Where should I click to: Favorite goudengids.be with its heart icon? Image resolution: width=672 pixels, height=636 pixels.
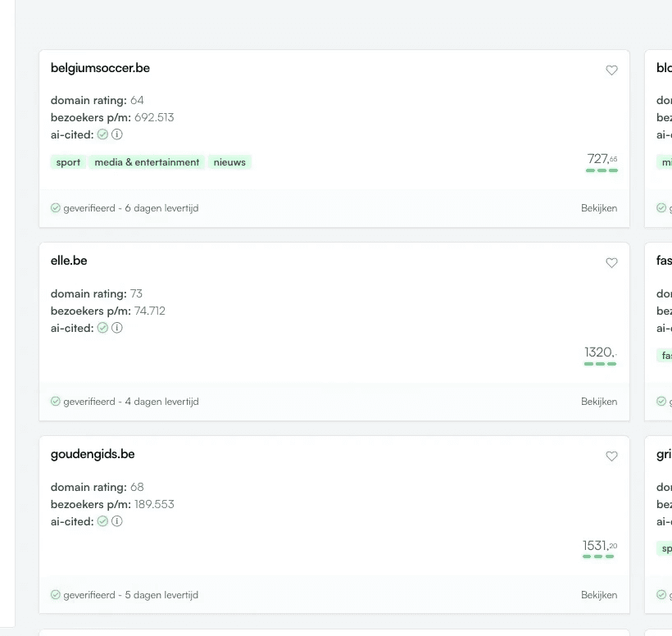click(x=611, y=457)
